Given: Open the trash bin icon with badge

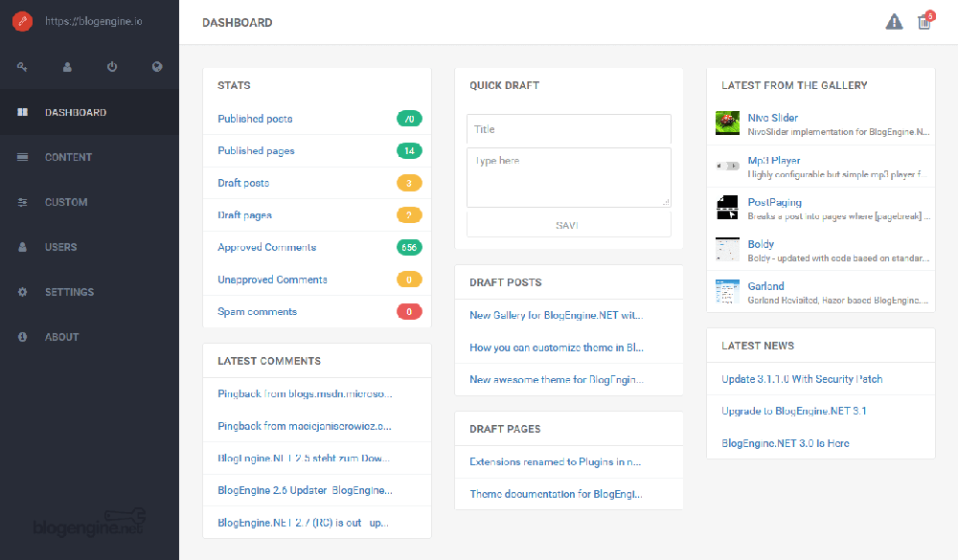Looking at the screenshot, I should pos(924,22).
